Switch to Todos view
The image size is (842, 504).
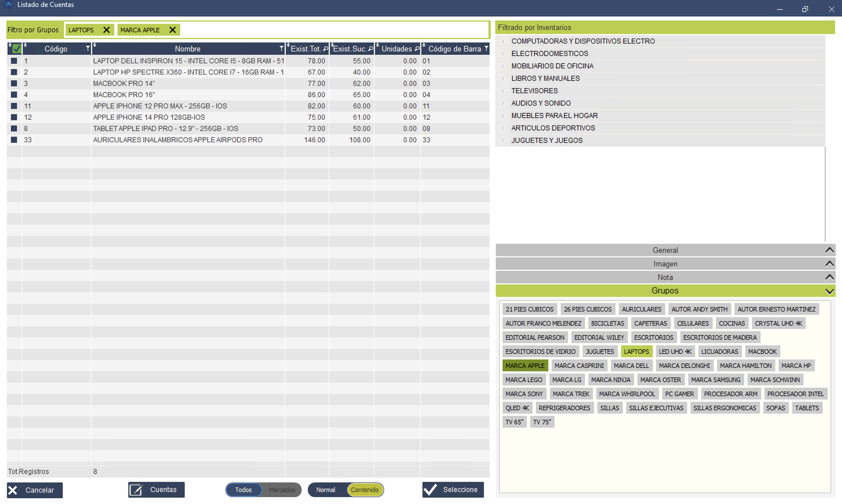[x=243, y=490]
